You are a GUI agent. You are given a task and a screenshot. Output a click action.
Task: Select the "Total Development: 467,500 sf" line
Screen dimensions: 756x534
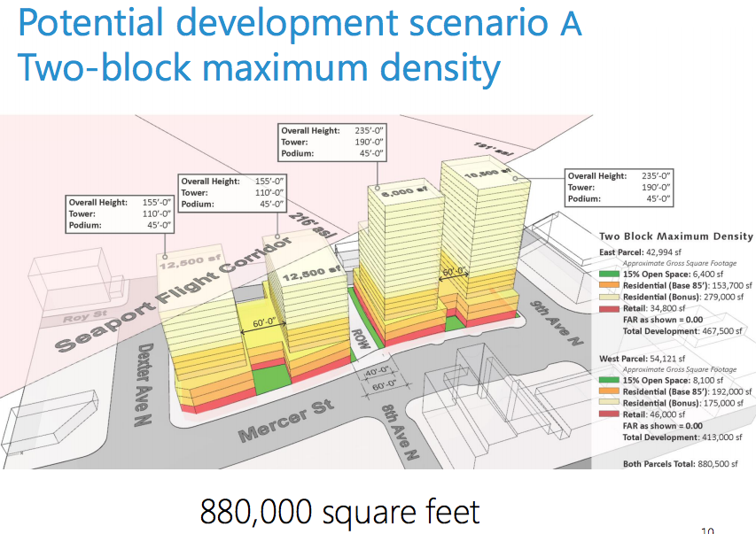[x=682, y=331]
